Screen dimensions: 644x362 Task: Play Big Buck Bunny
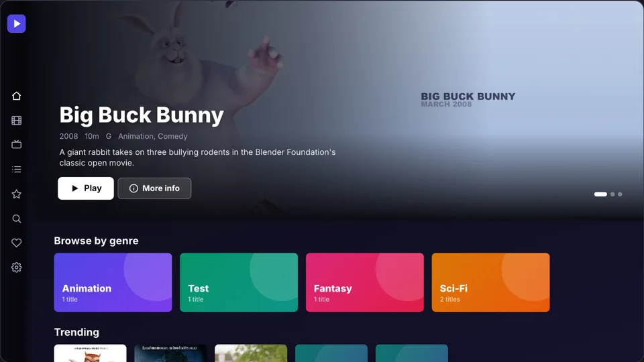tap(86, 188)
